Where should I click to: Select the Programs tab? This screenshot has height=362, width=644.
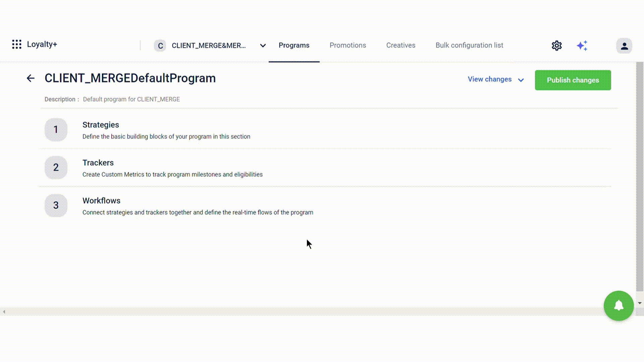[x=294, y=45]
